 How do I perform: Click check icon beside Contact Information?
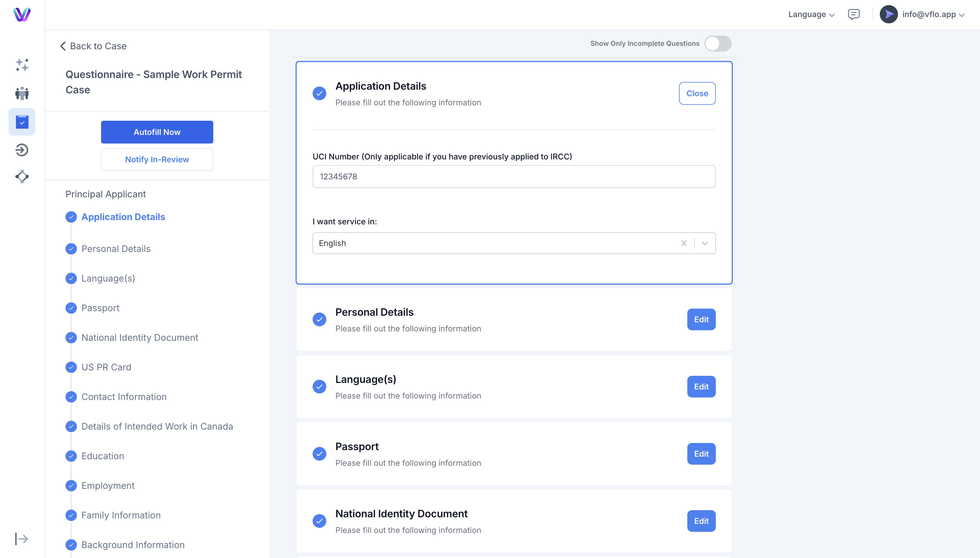tap(71, 397)
